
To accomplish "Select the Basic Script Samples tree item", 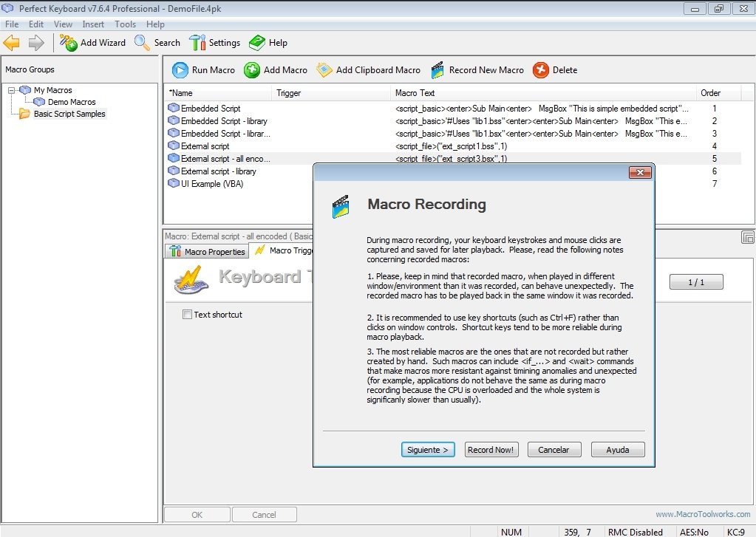I will coord(69,114).
